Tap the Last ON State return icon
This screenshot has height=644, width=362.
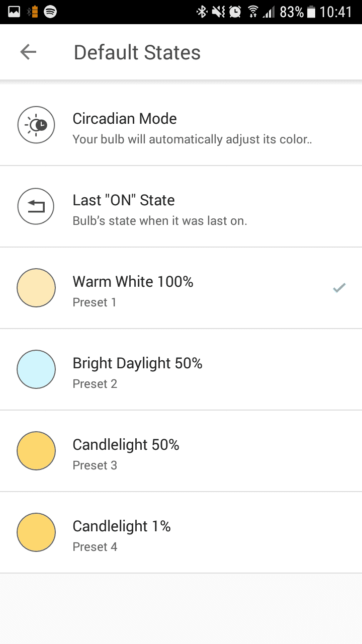(x=36, y=206)
